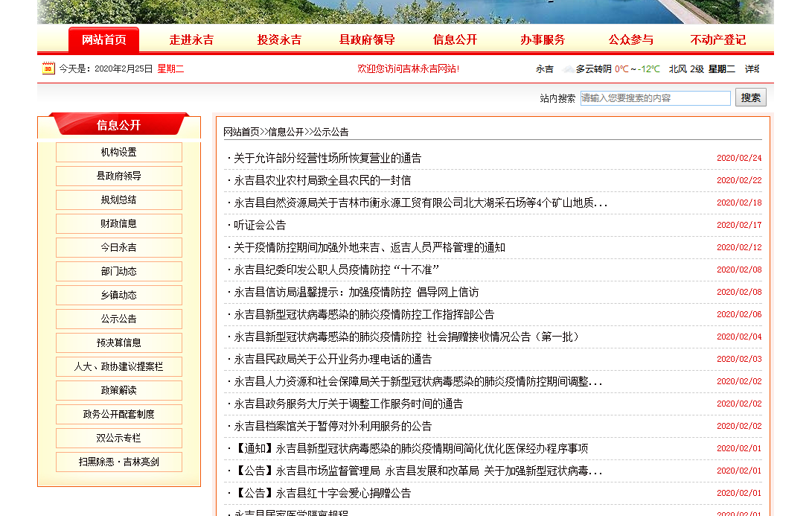Select the 不动产登记 navigation item

[717, 40]
